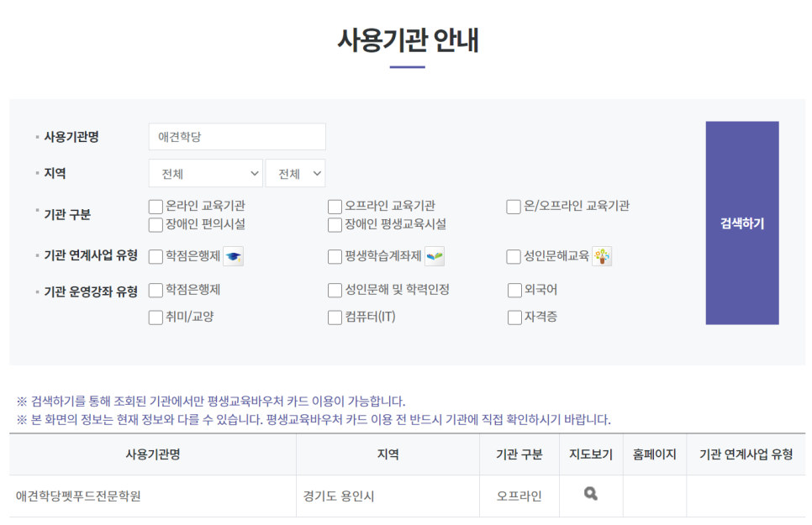Tick the 온/오프라인 교육기관 checkbox

pos(514,207)
